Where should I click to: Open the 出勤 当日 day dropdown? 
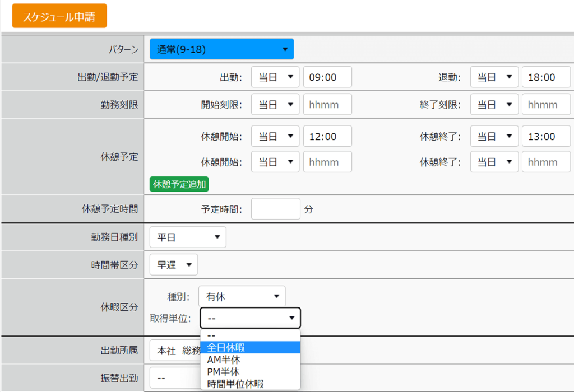(x=275, y=77)
